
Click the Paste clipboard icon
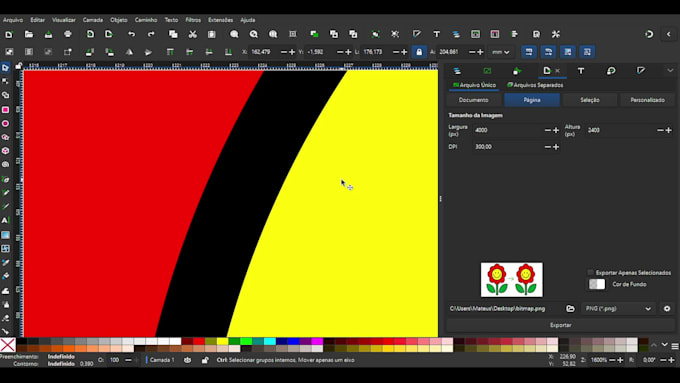(212, 34)
